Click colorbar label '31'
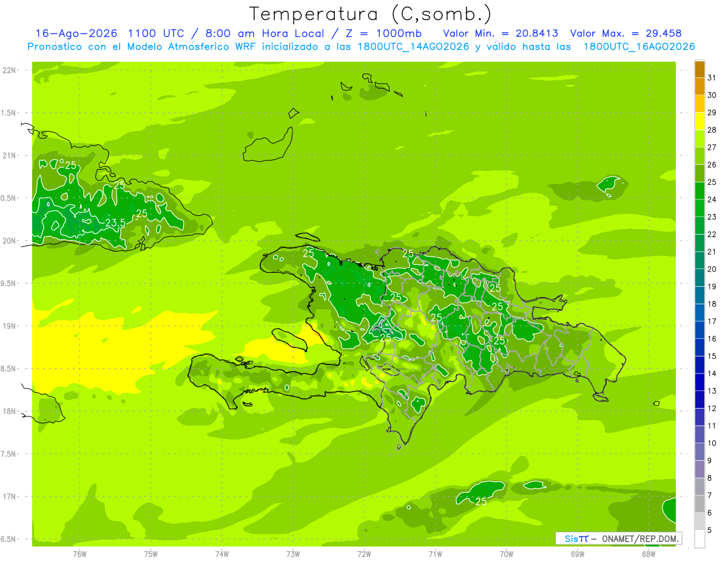This screenshot has width=728, height=562. pos(712,78)
